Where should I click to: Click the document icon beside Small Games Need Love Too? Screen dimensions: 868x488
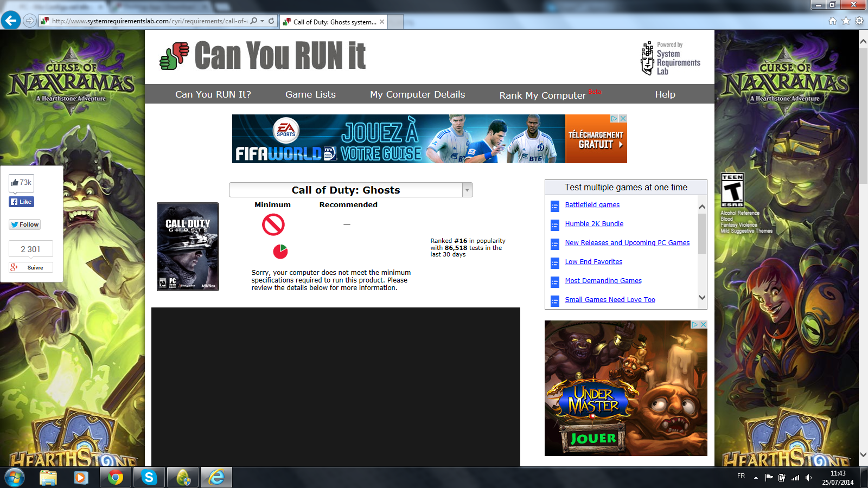tap(554, 301)
